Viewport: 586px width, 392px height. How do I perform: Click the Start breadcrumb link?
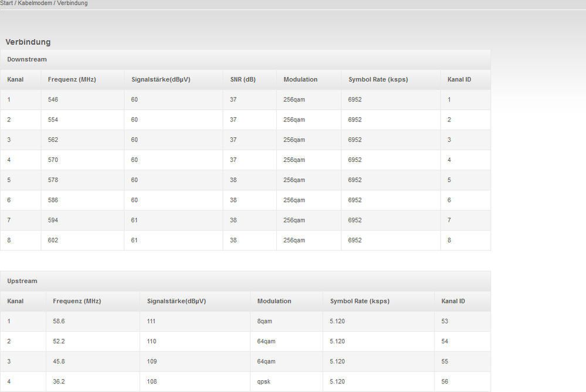tap(6, 4)
